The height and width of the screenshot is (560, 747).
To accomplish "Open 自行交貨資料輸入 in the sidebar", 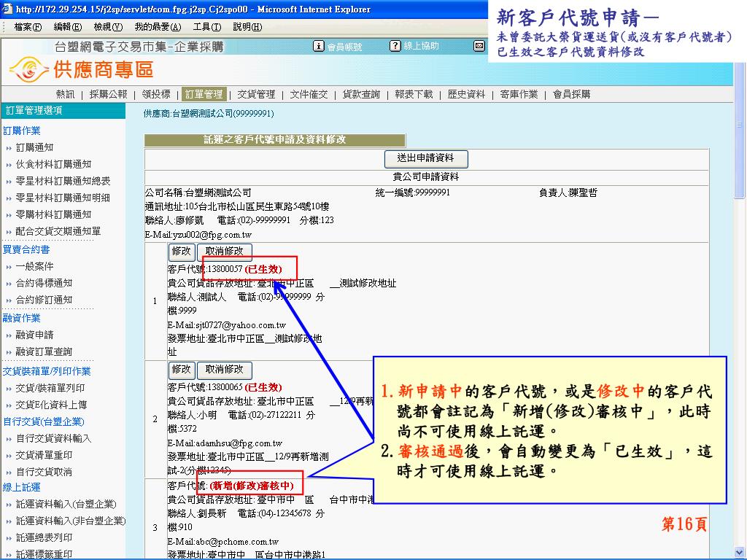I will [53, 438].
